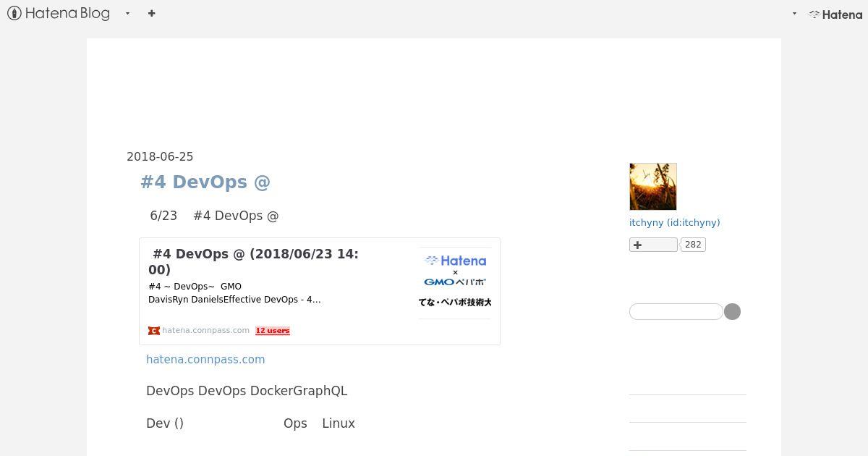Open the embedded card title '#4 DevOps @ (2018/06/23 14:00)'
This screenshot has height=456, width=868.
tap(253, 261)
